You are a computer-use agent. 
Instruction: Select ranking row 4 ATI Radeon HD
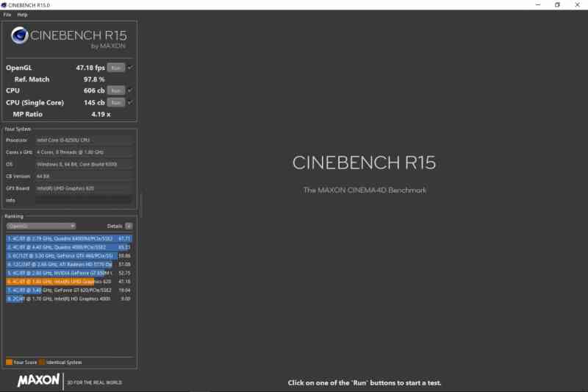[x=69, y=265]
